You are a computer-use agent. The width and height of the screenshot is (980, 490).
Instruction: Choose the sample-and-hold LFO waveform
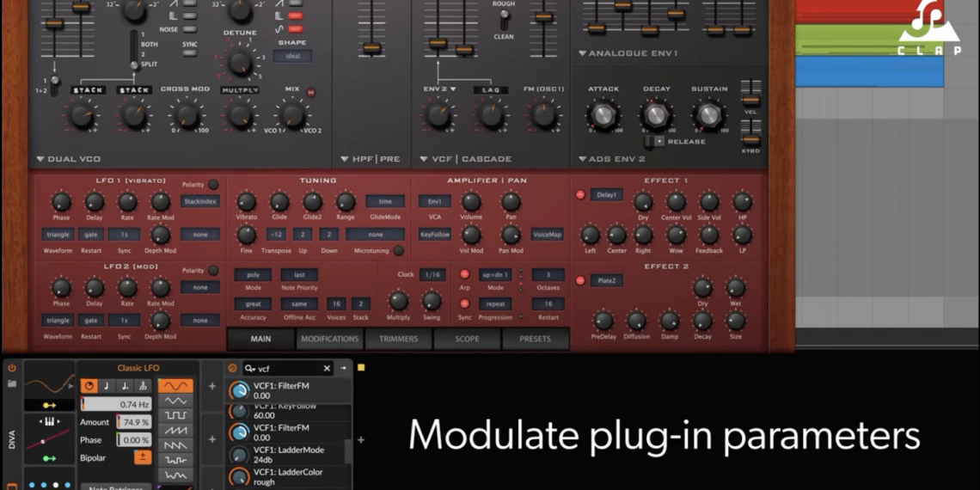coord(175,461)
